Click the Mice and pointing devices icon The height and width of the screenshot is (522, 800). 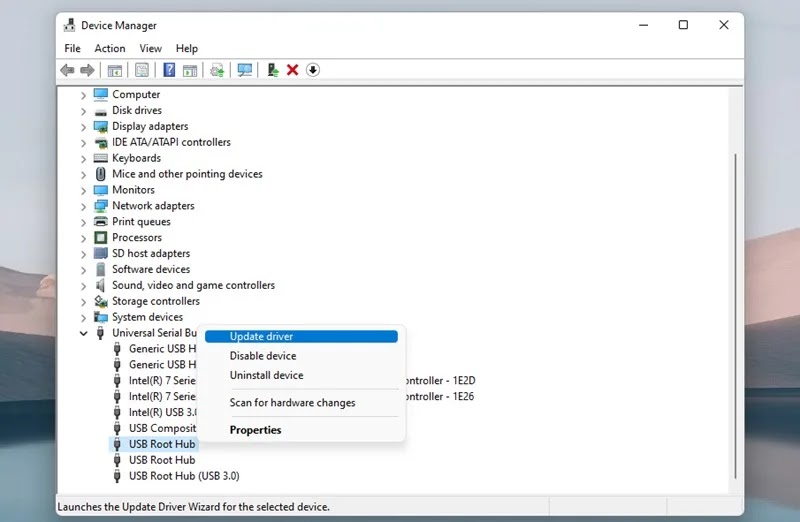click(101, 174)
